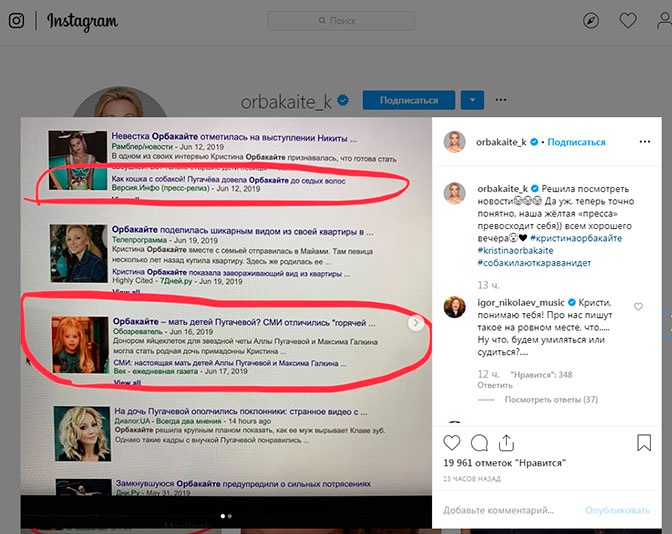Click orbakaite_k avatar beside the caption
This screenshot has height=534, width=672.
coord(454,192)
